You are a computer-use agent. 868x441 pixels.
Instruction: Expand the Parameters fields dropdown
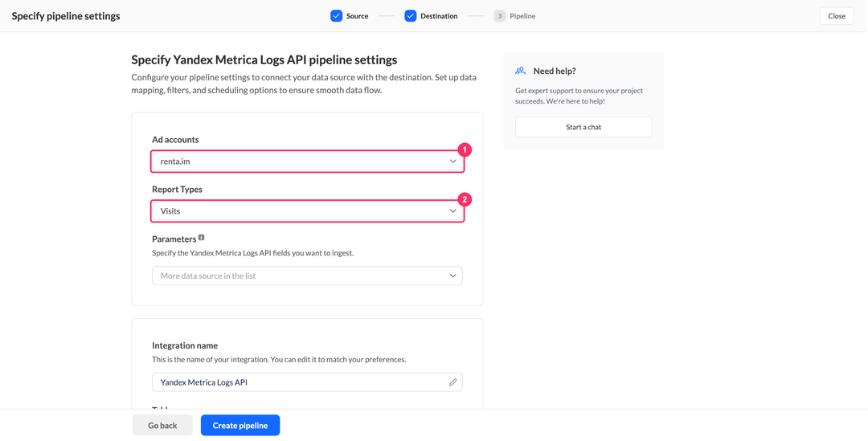coord(307,276)
